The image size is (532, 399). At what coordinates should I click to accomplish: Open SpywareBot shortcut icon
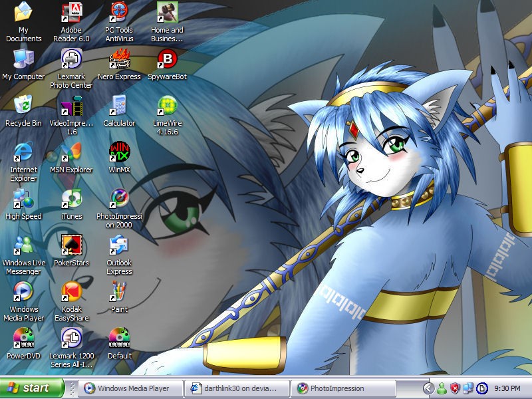pos(167,59)
